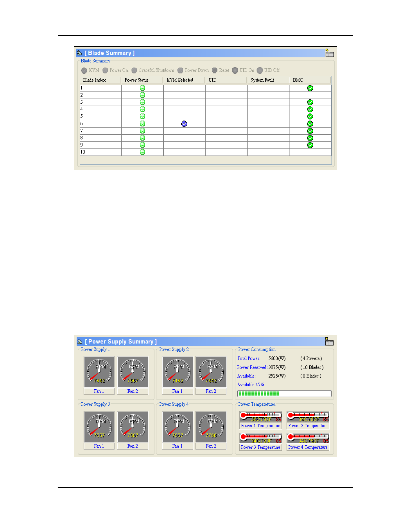411x532 pixels.
Task: Click the Power Supply Summary window toggle icon
Action: click(x=329, y=341)
